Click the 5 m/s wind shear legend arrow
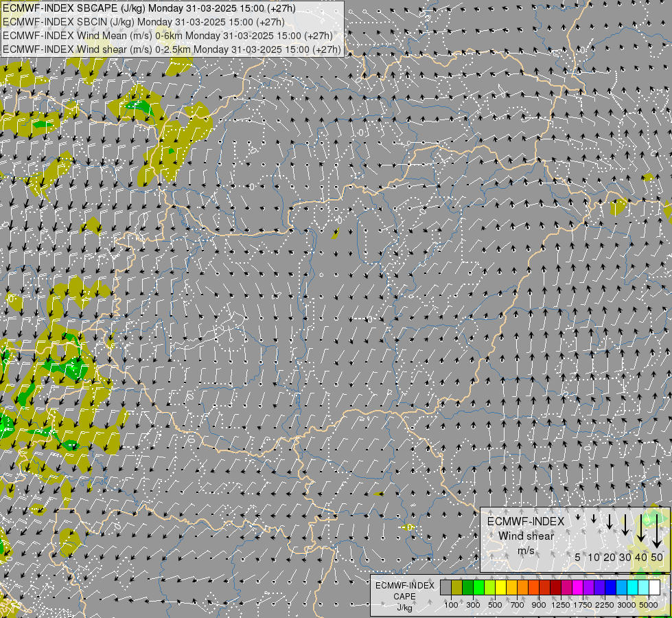Viewport: 672px width, 618px height. tap(578, 517)
